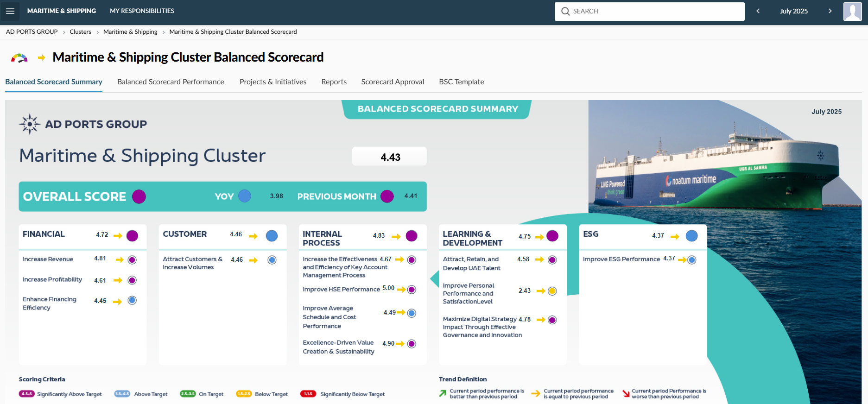Click the Increase Revenue status indicator
The width and height of the screenshot is (868, 404).
click(132, 260)
